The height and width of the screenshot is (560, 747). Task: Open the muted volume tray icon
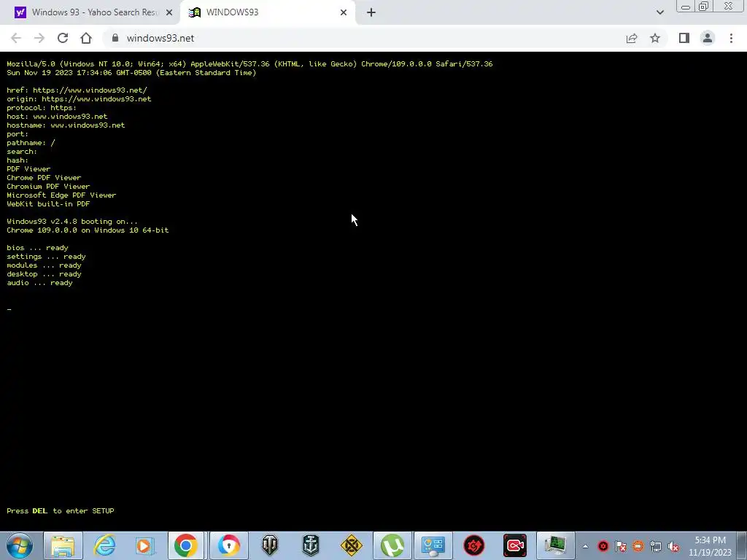click(x=673, y=546)
